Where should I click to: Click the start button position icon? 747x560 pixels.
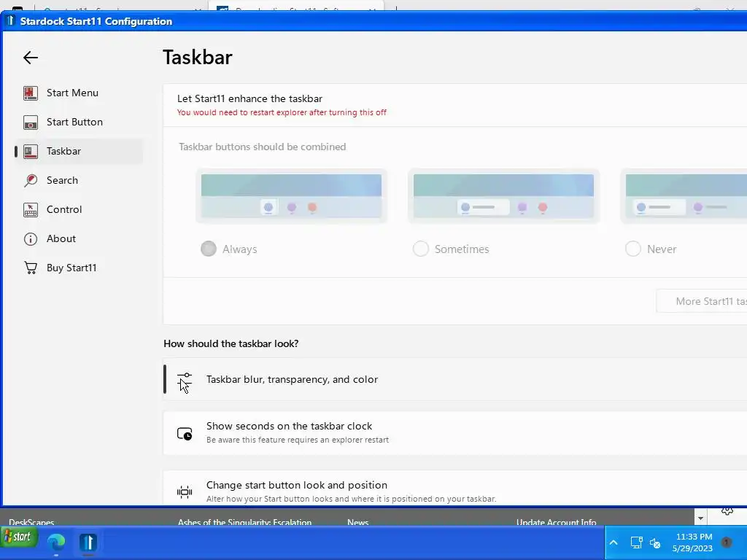[185, 492]
